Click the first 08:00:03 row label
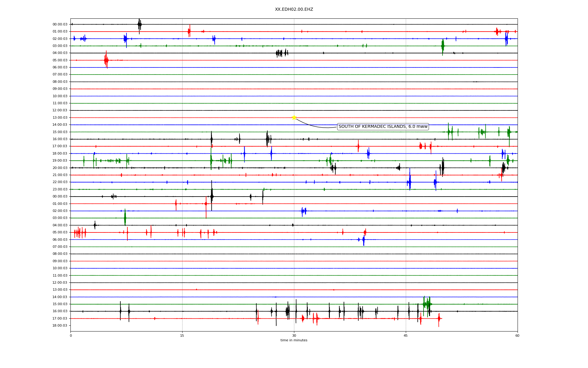This screenshot has height=368, width=588. click(x=60, y=82)
